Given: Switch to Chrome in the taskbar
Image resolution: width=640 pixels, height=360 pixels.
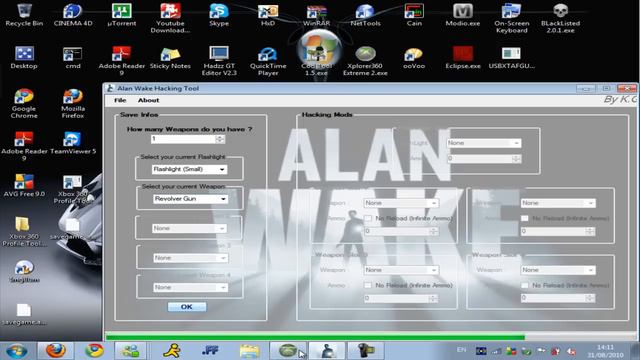Looking at the screenshot, I should coord(94,351).
